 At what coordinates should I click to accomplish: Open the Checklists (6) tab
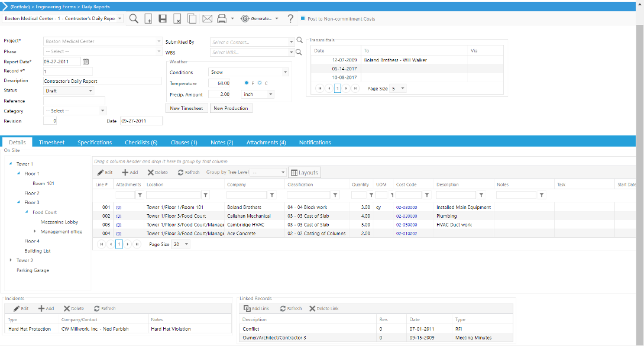coord(141,143)
